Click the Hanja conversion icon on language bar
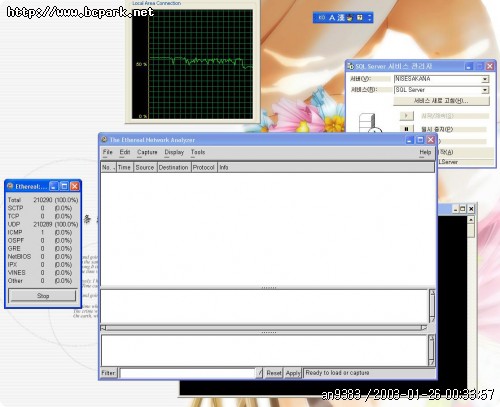Viewport: 500px width, 407px height. 341,18
